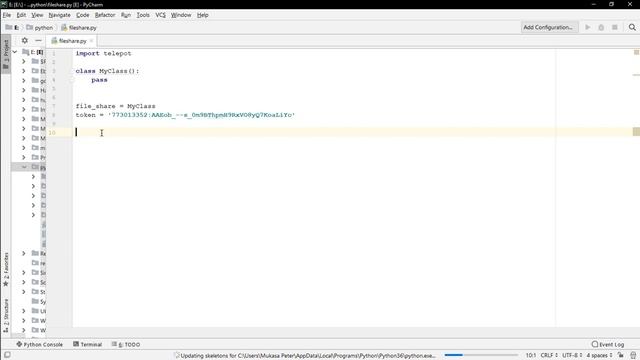Click the background task indicator icon in status bar

177,356
